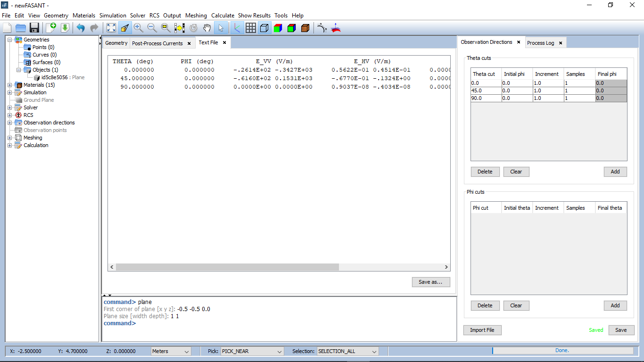The width and height of the screenshot is (644, 362).
Task: Open the new project blank page icon
Action: 7,28
